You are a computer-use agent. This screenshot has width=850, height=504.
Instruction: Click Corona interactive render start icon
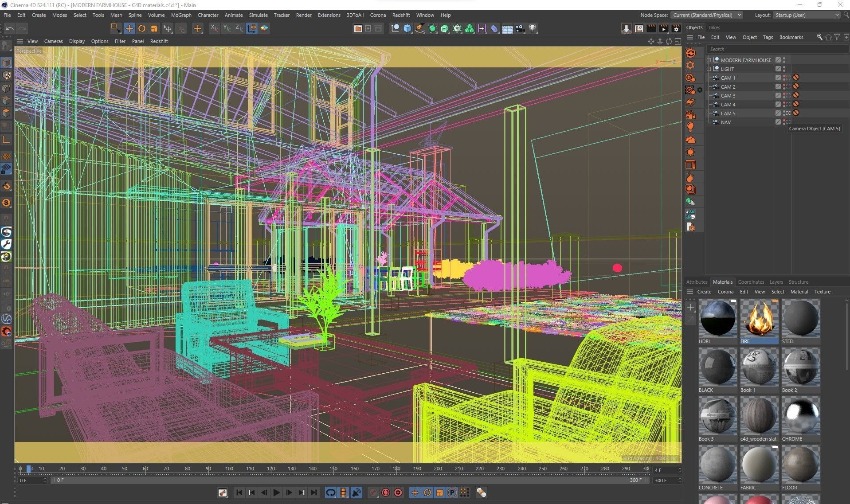690,53
